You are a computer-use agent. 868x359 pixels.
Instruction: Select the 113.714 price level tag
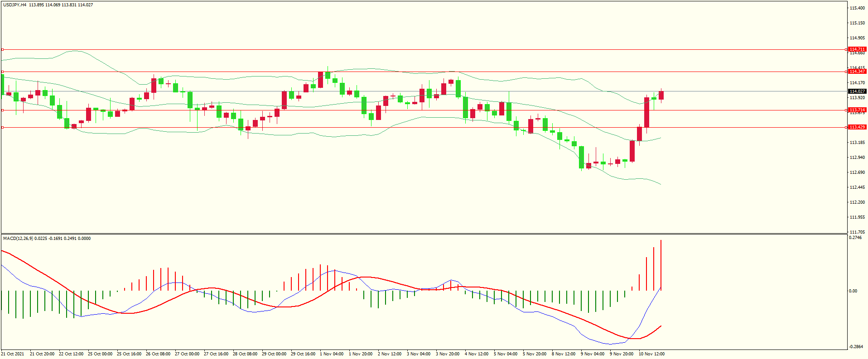857,110
